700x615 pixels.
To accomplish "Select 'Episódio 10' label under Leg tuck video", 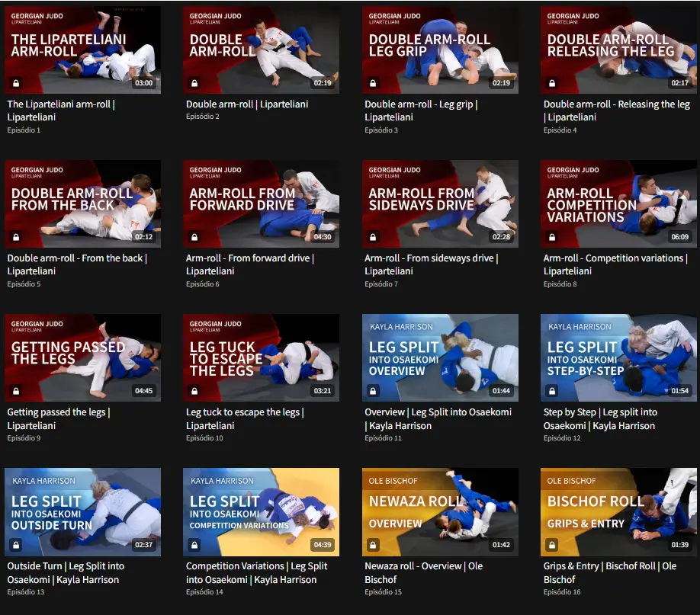I will [x=204, y=438].
